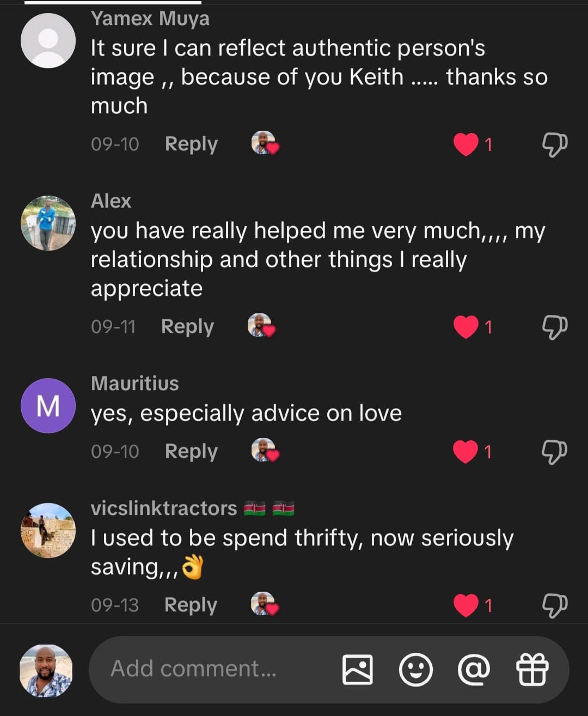The image size is (588, 716).
Task: Reply to the vicslinktractors comment
Action: click(191, 605)
